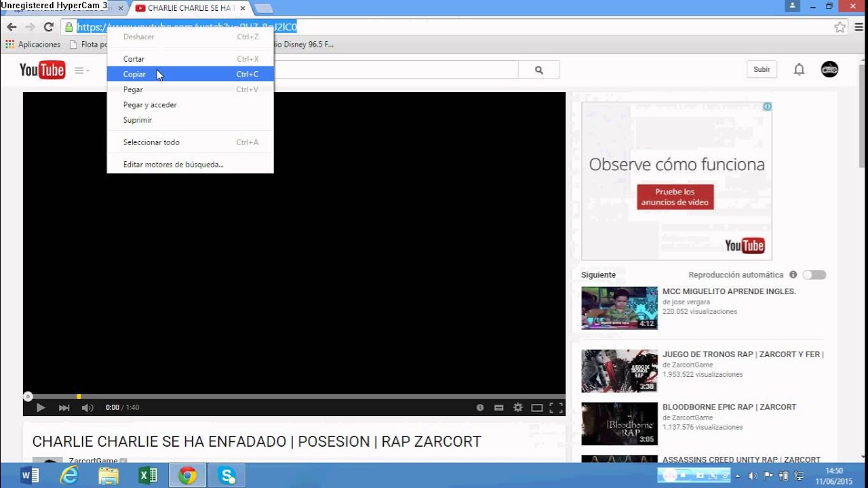868x488 pixels.
Task: Reload the page with refresh icon
Action: (x=48, y=27)
